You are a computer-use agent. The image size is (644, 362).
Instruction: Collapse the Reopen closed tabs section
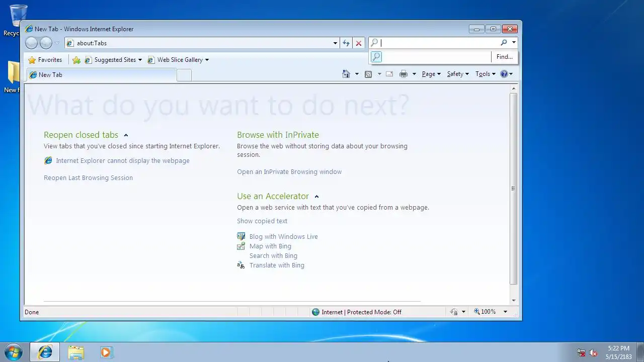[126, 135]
